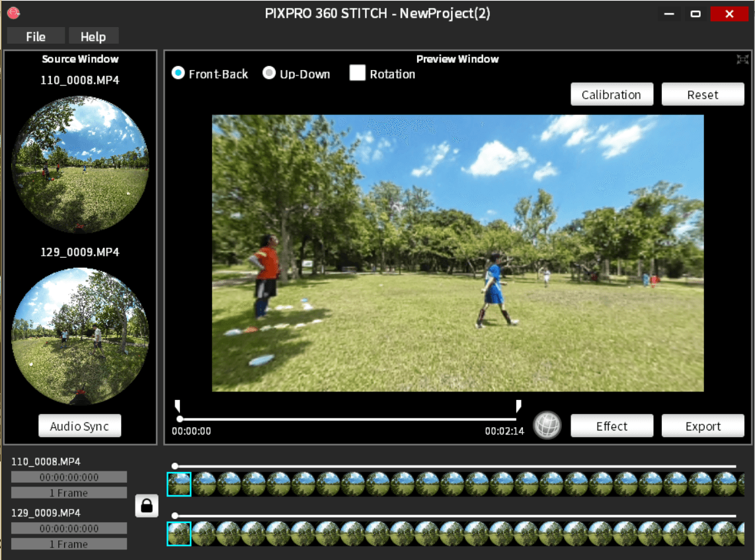The image size is (755, 560).
Task: Open the Help menu
Action: click(x=93, y=36)
